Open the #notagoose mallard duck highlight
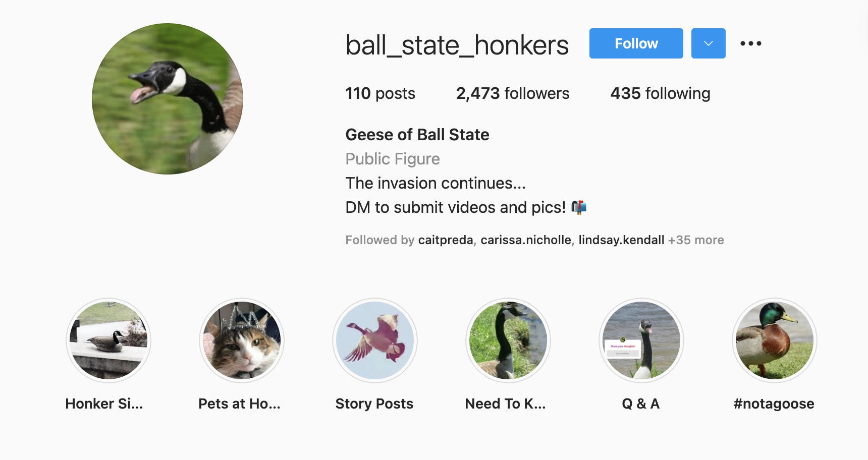The width and height of the screenshot is (868, 460). click(x=775, y=340)
